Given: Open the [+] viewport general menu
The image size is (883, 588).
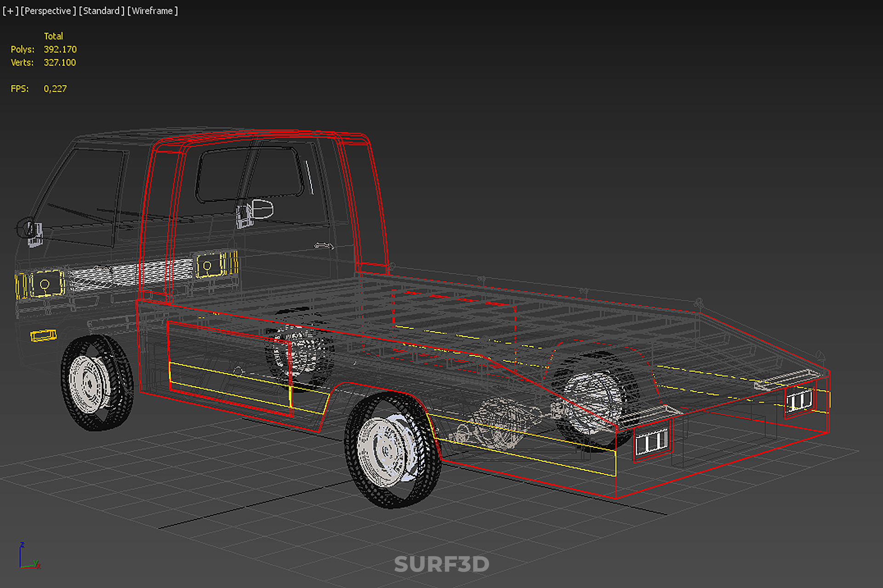Looking at the screenshot, I should coord(10,11).
